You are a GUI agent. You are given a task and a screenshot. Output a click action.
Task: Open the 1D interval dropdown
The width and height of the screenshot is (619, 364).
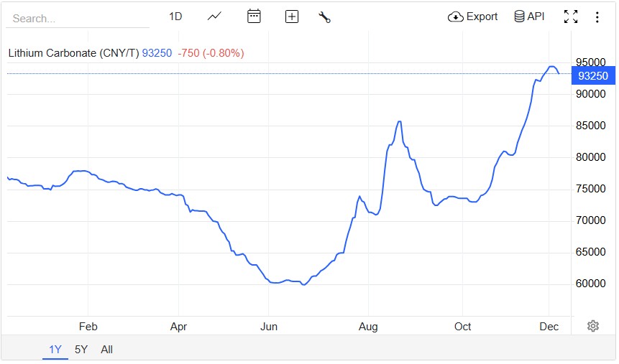175,17
